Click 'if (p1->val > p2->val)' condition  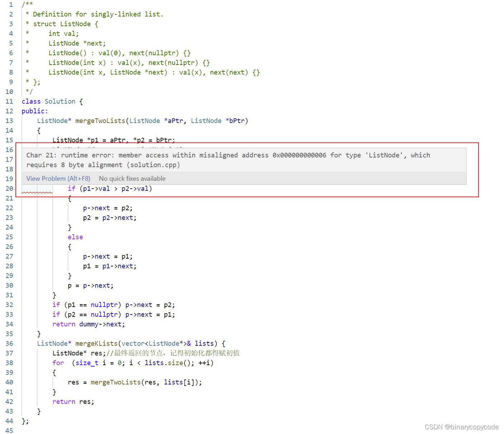[x=110, y=189]
